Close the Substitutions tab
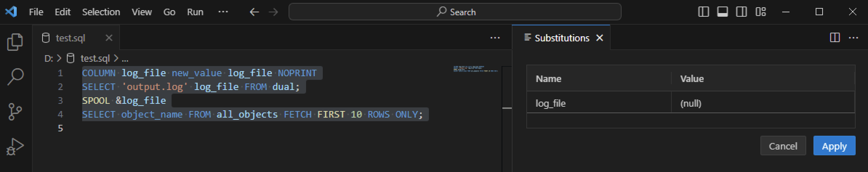Screen dimensions: 868x172 600,38
